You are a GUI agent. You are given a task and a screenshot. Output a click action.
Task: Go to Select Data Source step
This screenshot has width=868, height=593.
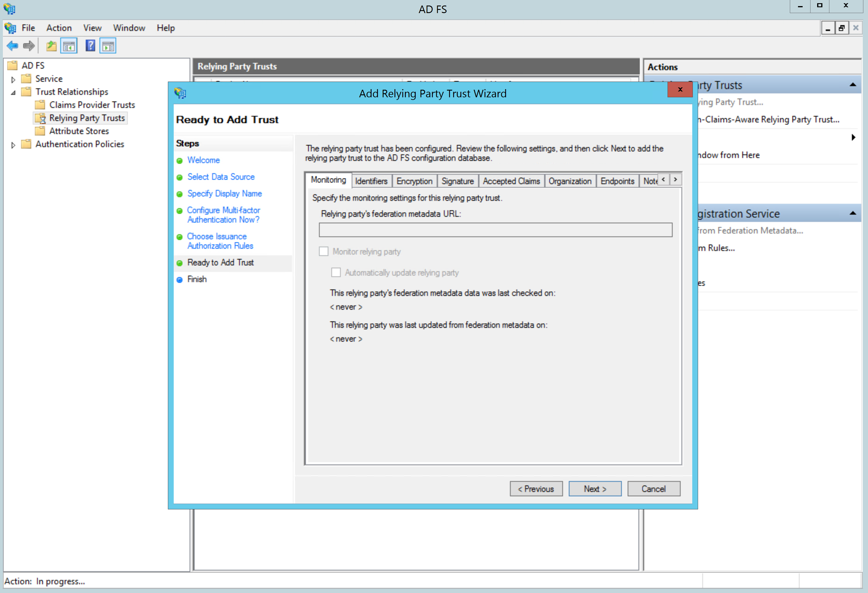point(221,177)
